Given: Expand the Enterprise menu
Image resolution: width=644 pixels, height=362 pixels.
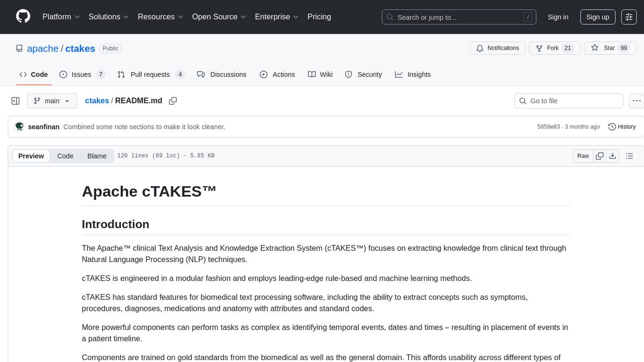Looking at the screenshot, I should point(277,17).
